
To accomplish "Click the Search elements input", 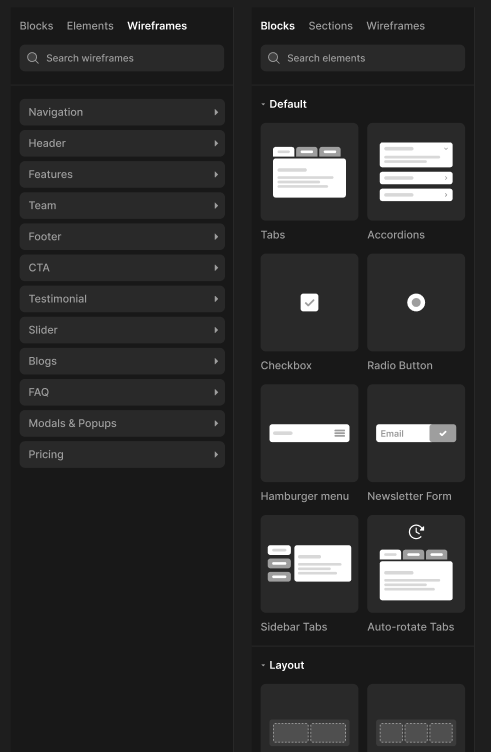I will (362, 58).
